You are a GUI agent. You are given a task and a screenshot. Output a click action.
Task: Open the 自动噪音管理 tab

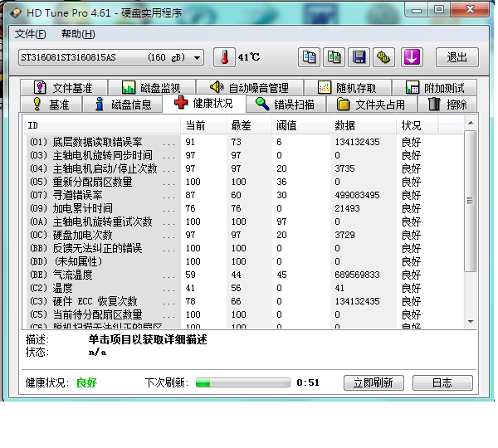(x=250, y=88)
